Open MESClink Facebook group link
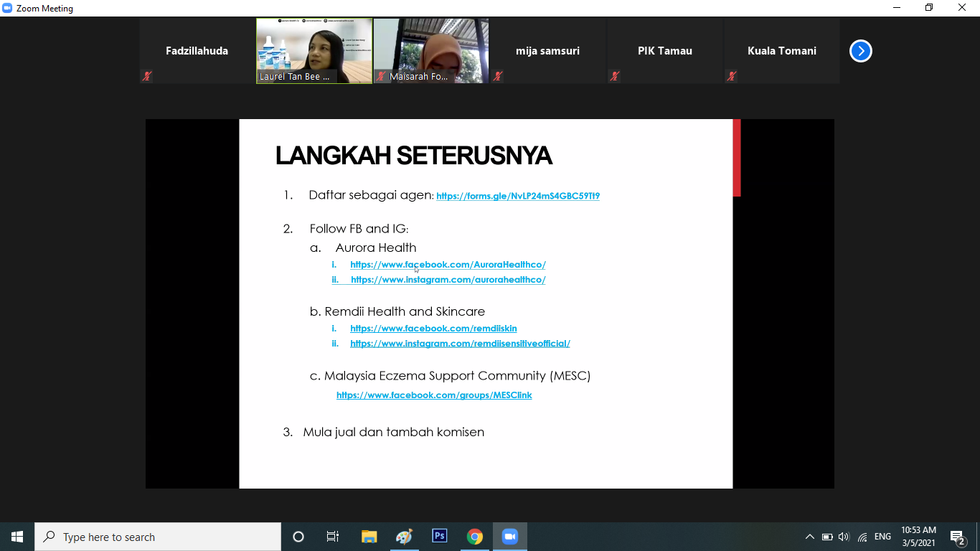 [434, 395]
